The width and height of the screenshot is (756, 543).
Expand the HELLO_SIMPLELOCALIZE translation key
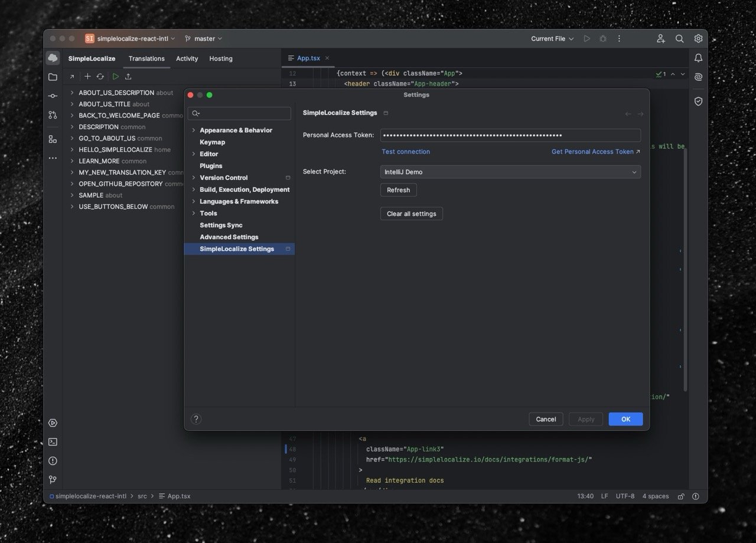pyautogui.click(x=72, y=150)
